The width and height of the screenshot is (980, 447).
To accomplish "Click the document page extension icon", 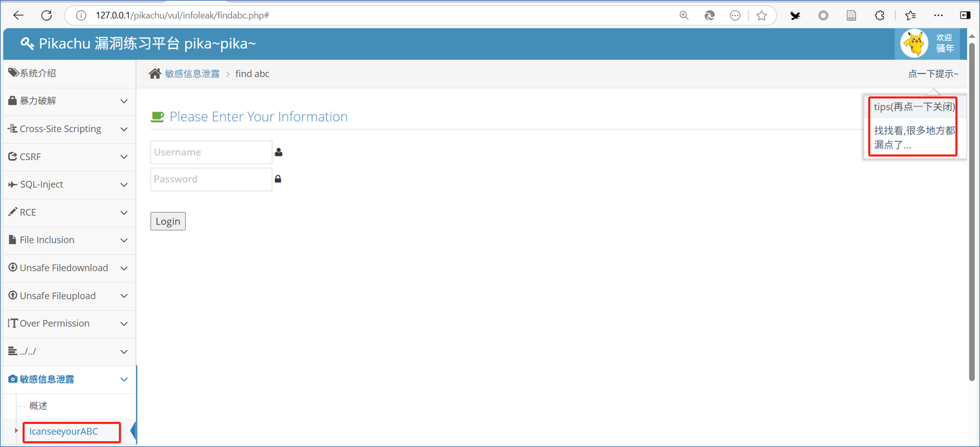I will pos(851,15).
